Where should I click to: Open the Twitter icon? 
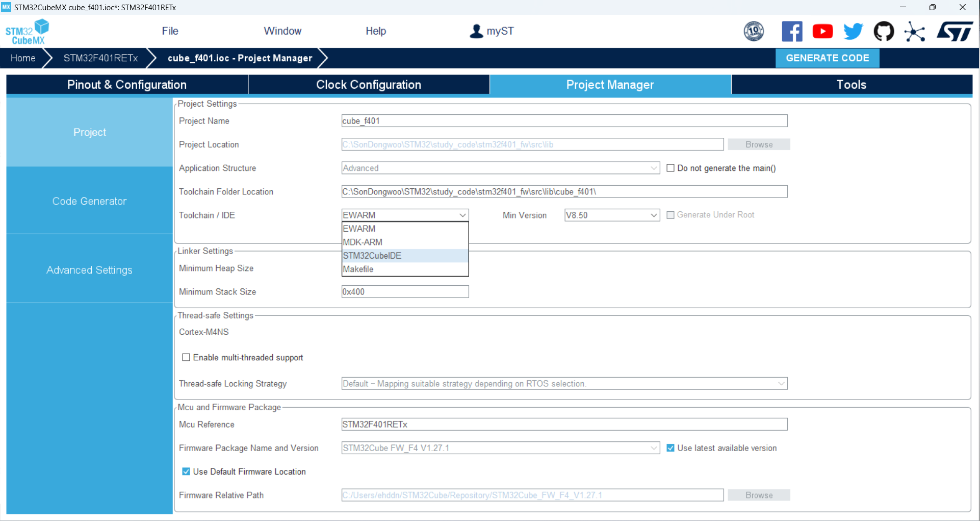853,31
